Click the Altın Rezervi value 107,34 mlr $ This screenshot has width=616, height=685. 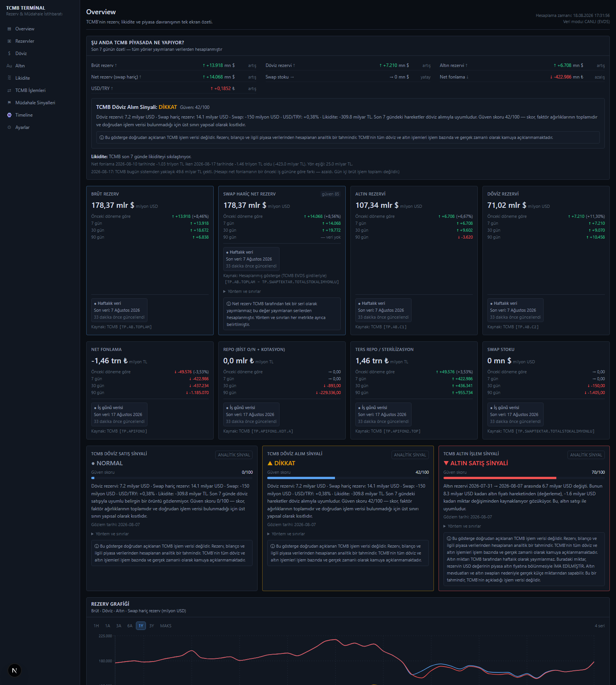click(377, 205)
